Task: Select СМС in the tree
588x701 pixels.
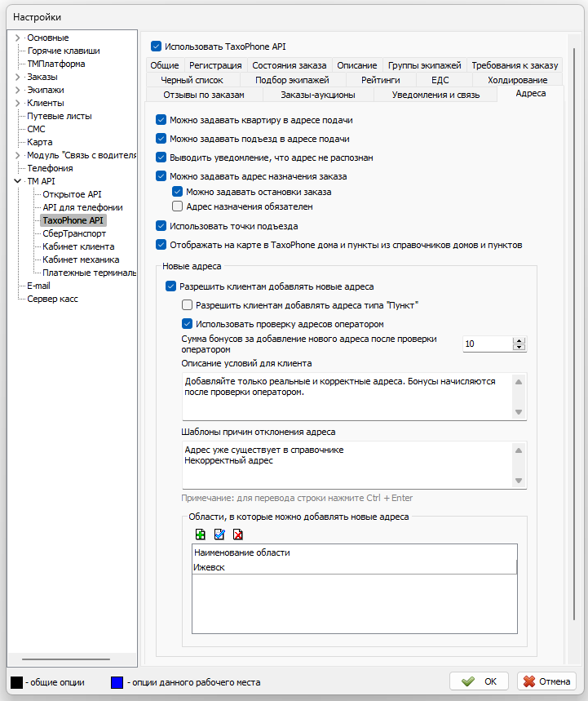Action: pos(36,129)
